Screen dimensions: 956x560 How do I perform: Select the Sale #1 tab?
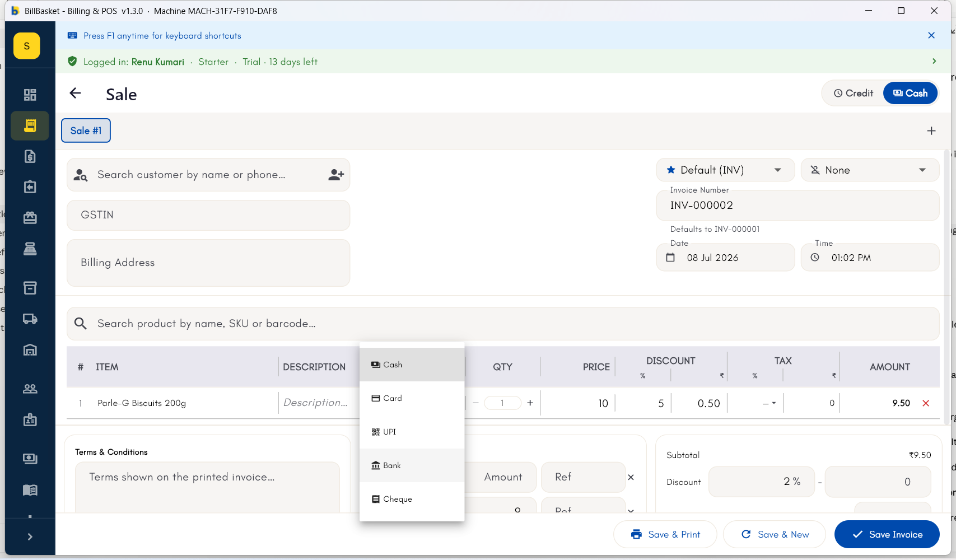86,130
